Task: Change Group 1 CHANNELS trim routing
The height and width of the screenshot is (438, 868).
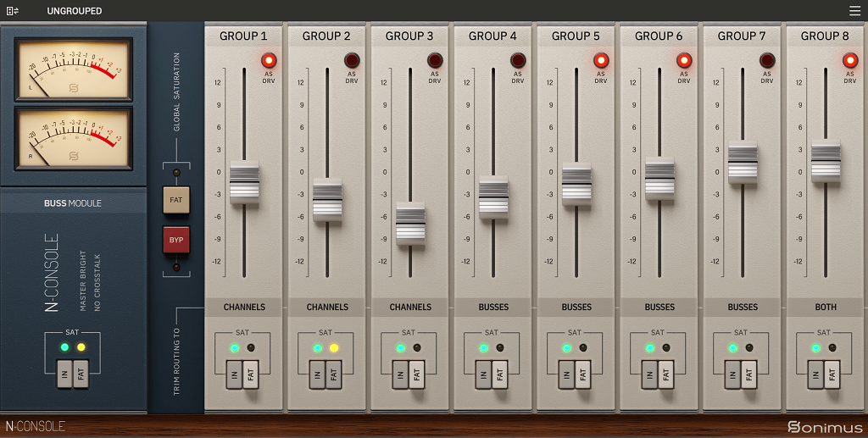Action: (x=244, y=307)
